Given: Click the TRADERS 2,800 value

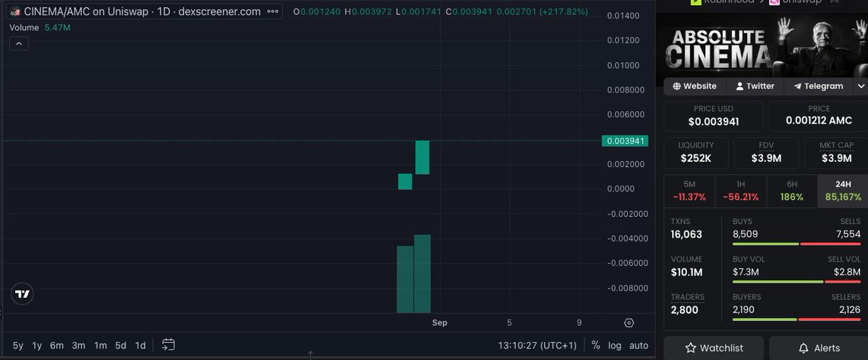Looking at the screenshot, I should pos(684,310).
